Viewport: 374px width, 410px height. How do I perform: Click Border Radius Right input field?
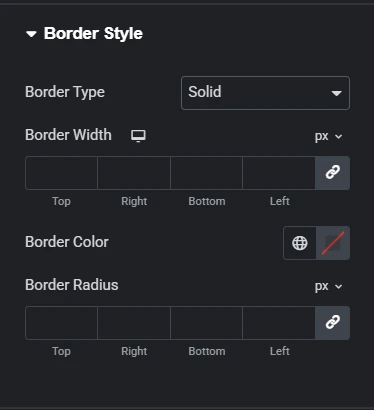[134, 323]
